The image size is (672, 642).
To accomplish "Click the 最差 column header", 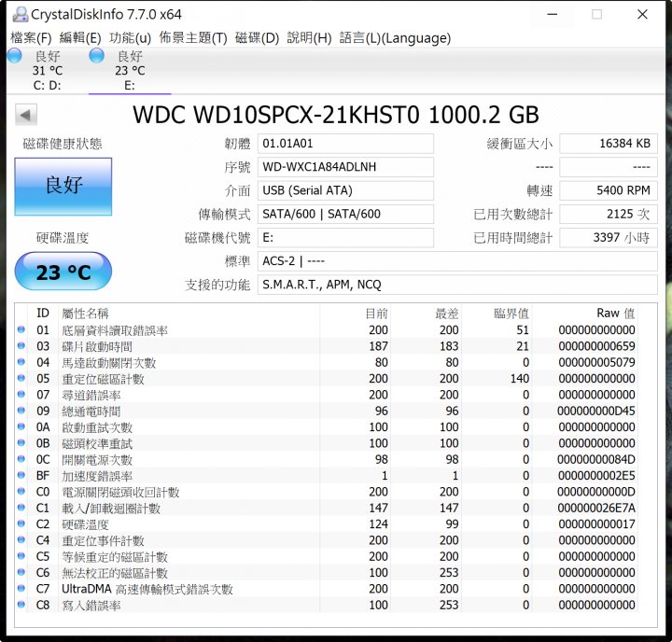I will point(447,314).
